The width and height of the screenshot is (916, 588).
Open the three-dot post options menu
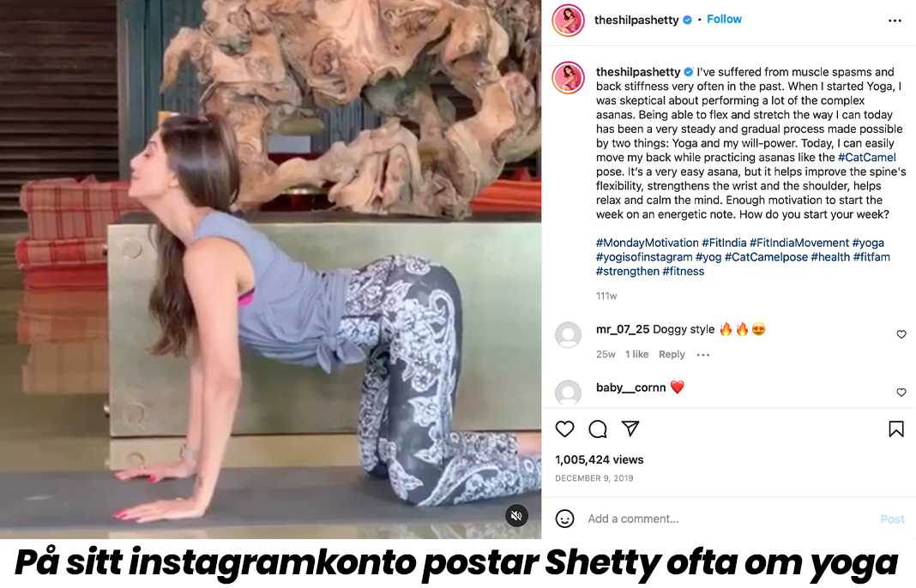tap(895, 21)
